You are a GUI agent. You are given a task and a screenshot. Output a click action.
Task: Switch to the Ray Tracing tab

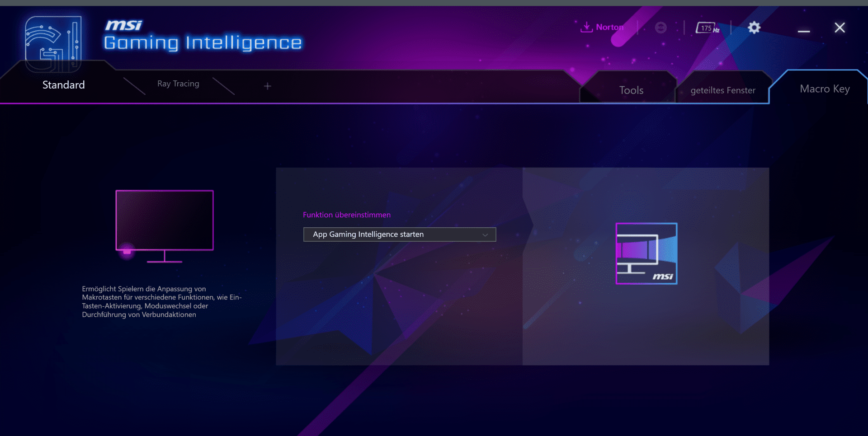tap(178, 84)
